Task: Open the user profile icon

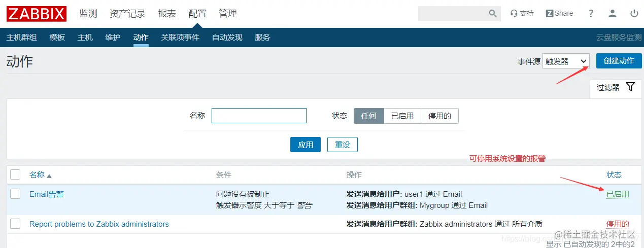Action: point(613,14)
